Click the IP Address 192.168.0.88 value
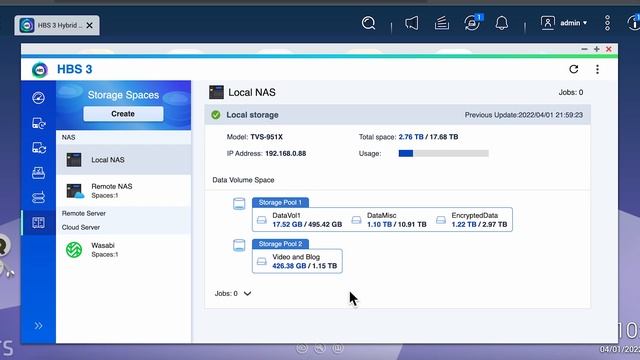 click(x=286, y=153)
